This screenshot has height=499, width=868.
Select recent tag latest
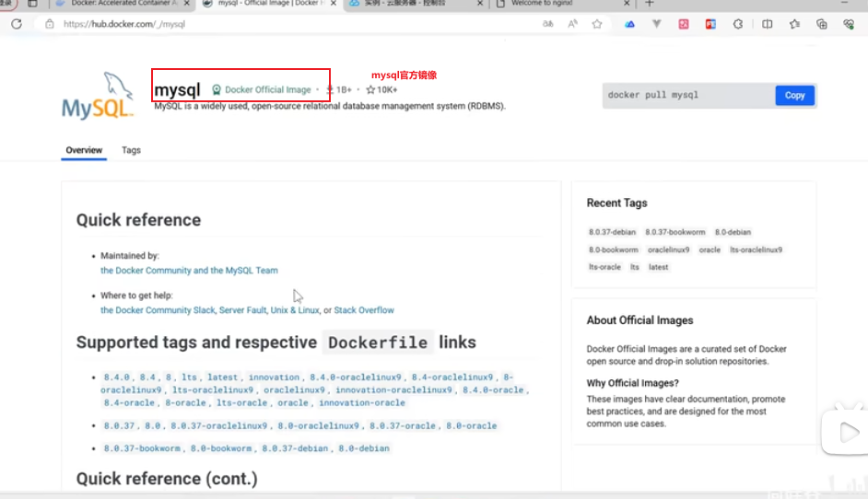pos(658,267)
